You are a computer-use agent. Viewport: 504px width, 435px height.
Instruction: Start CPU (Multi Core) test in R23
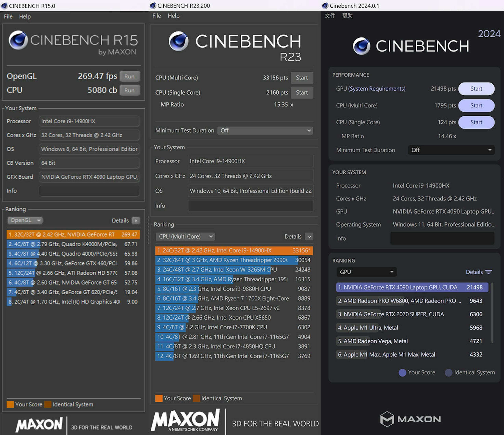[302, 78]
